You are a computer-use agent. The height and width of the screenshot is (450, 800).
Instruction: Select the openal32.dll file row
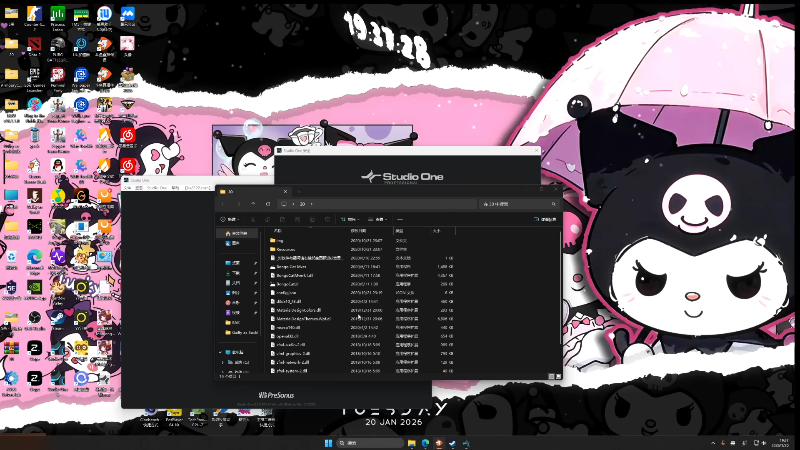(362, 336)
